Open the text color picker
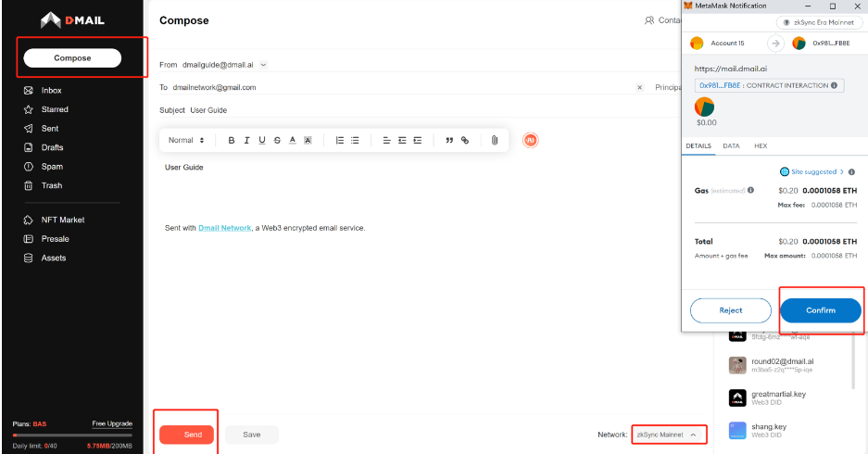Screen dimensions: 868x454 pyautogui.click(x=293, y=141)
